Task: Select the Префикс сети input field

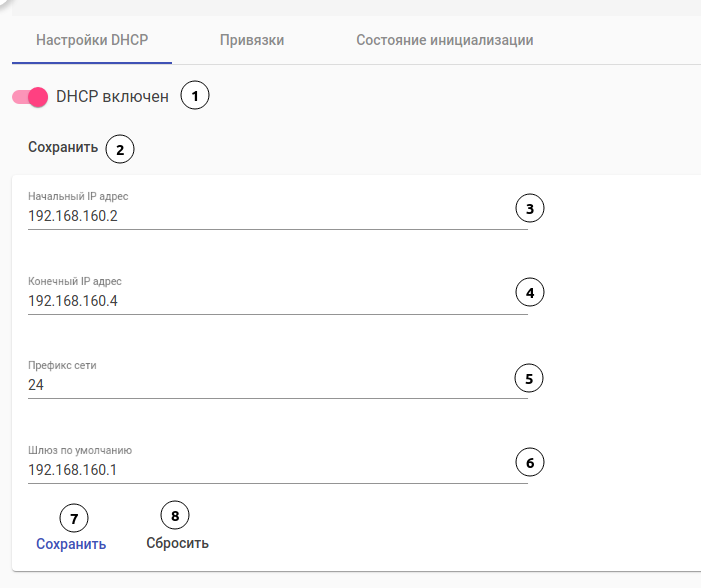Action: (270, 385)
